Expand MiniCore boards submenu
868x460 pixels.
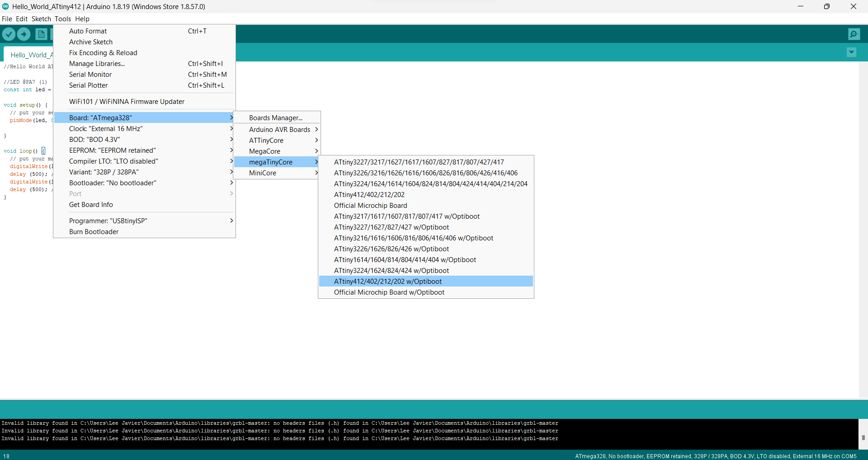click(277, 173)
